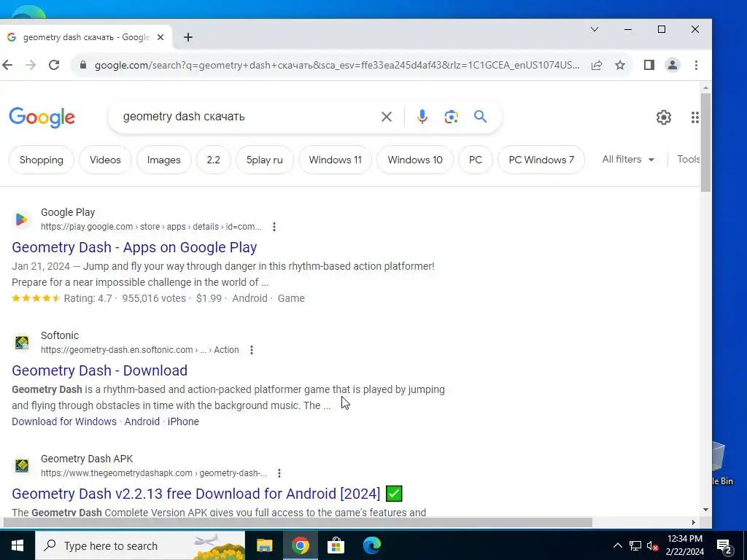Select the Images filter chip
Image resolution: width=747 pixels, height=560 pixels.
tap(164, 160)
